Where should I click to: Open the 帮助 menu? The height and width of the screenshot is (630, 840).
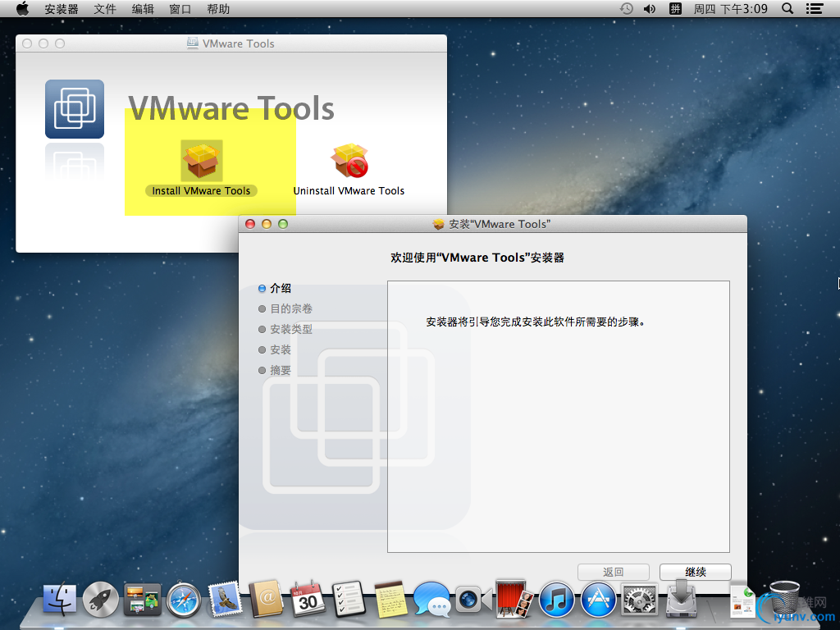point(218,9)
